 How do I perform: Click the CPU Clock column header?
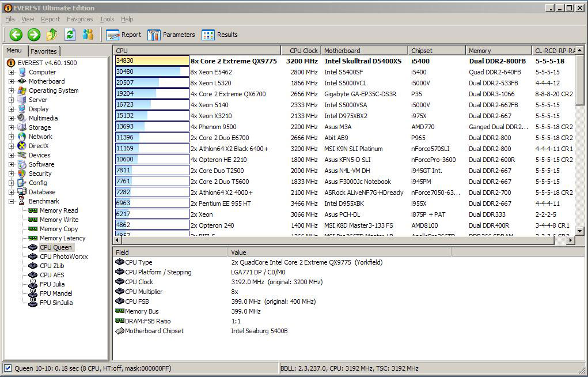(301, 51)
